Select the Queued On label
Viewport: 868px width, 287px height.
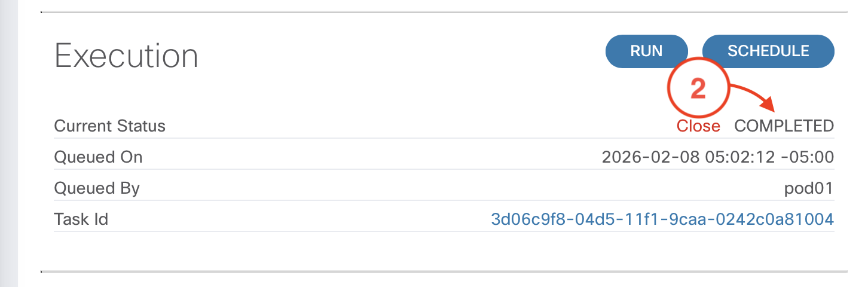98,157
